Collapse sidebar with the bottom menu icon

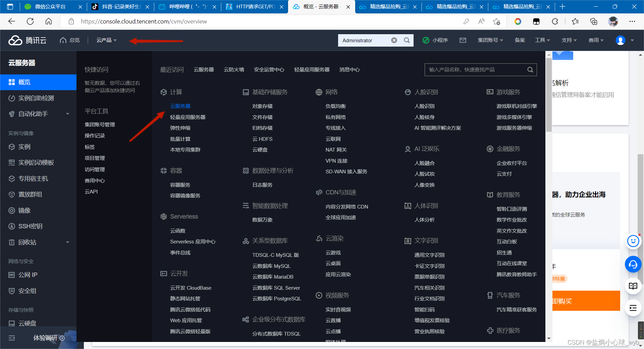point(12,338)
